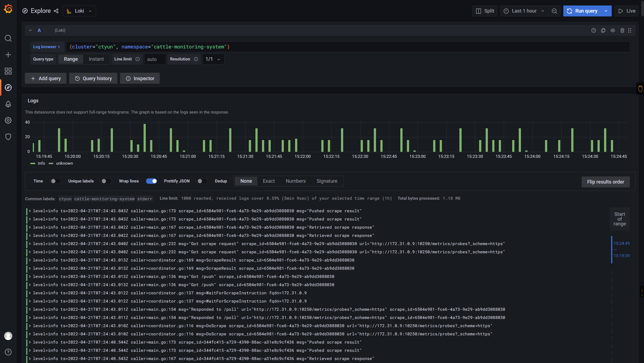Expand the Resolution 1/1 dropdown
Screen dimensions: 644x363
212,59
